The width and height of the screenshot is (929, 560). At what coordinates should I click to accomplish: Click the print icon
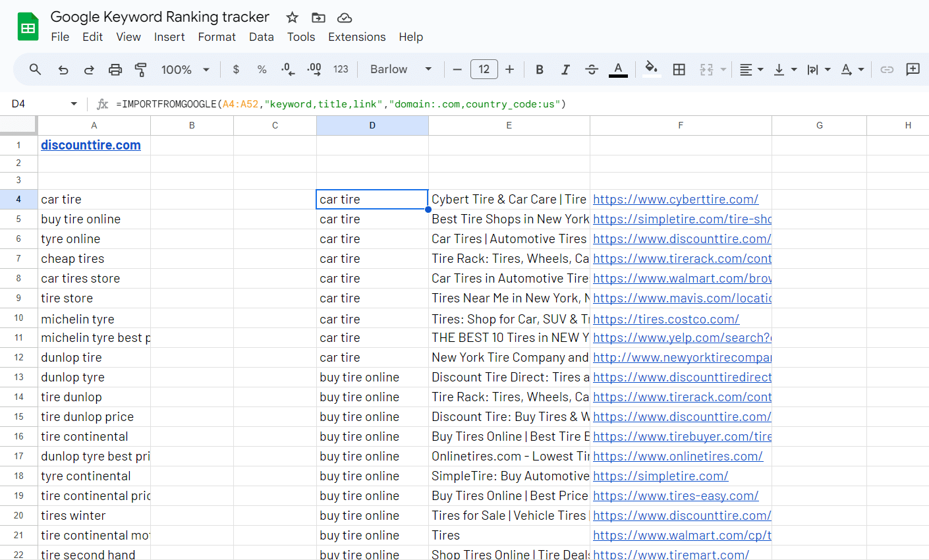coord(115,70)
